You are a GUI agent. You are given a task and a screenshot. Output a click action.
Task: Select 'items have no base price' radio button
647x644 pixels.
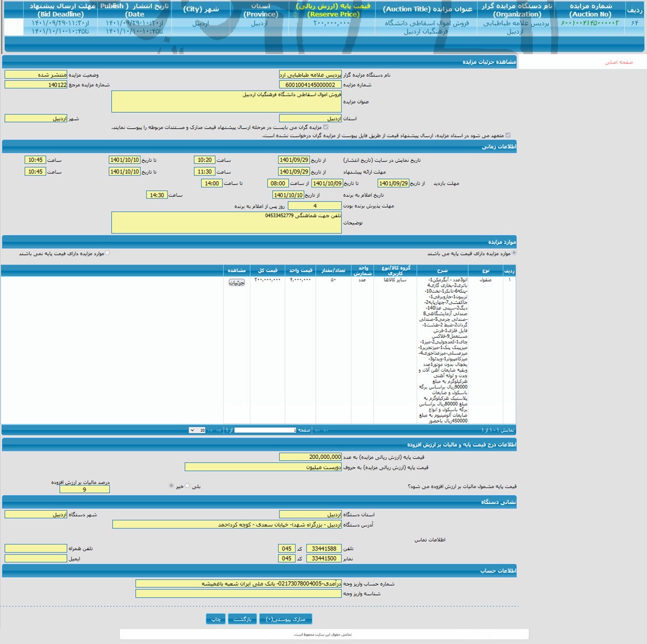click(107, 253)
